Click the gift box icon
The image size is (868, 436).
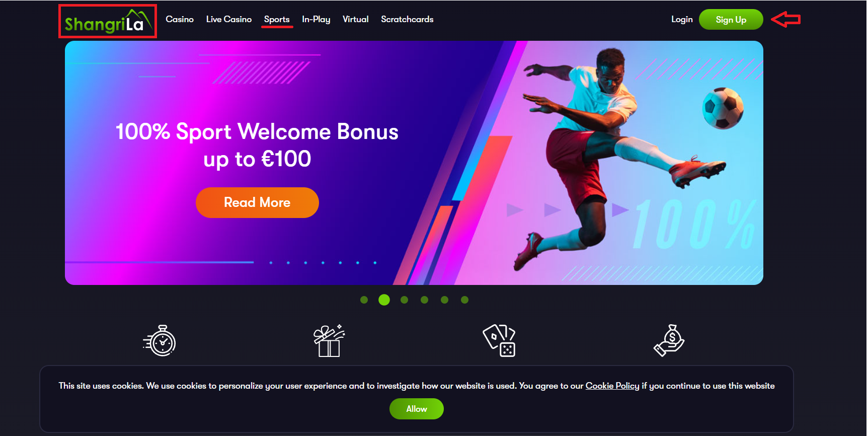[329, 341]
